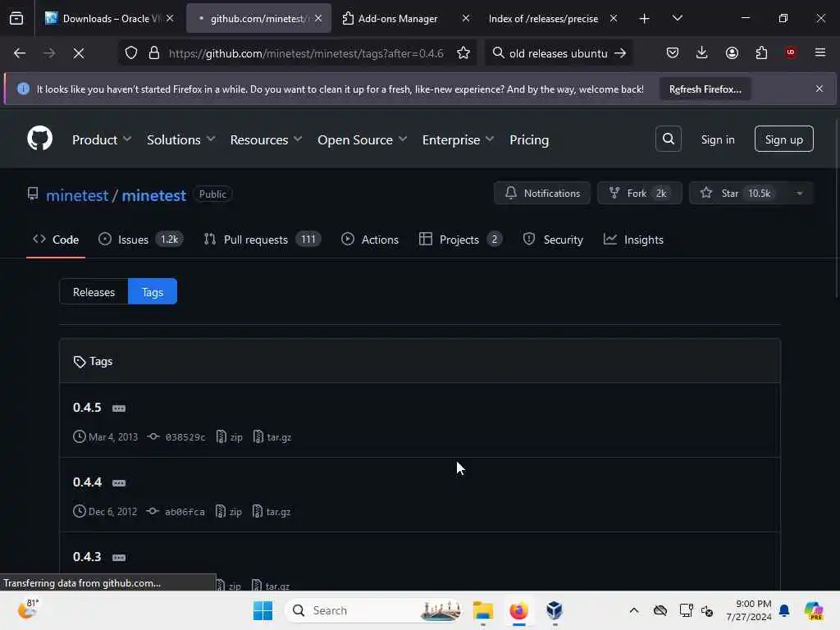Expand commit message ellipsis for tag 0.4.5

119,409
